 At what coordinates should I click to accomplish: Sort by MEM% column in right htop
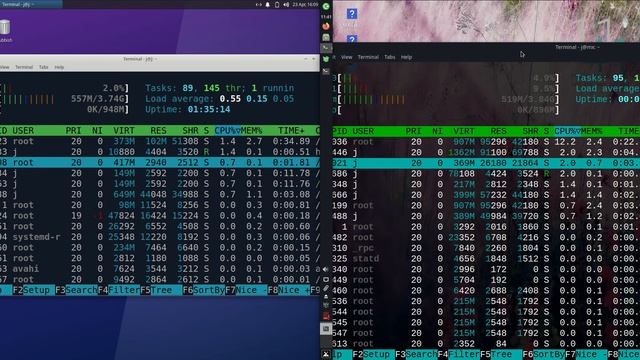pos(591,131)
